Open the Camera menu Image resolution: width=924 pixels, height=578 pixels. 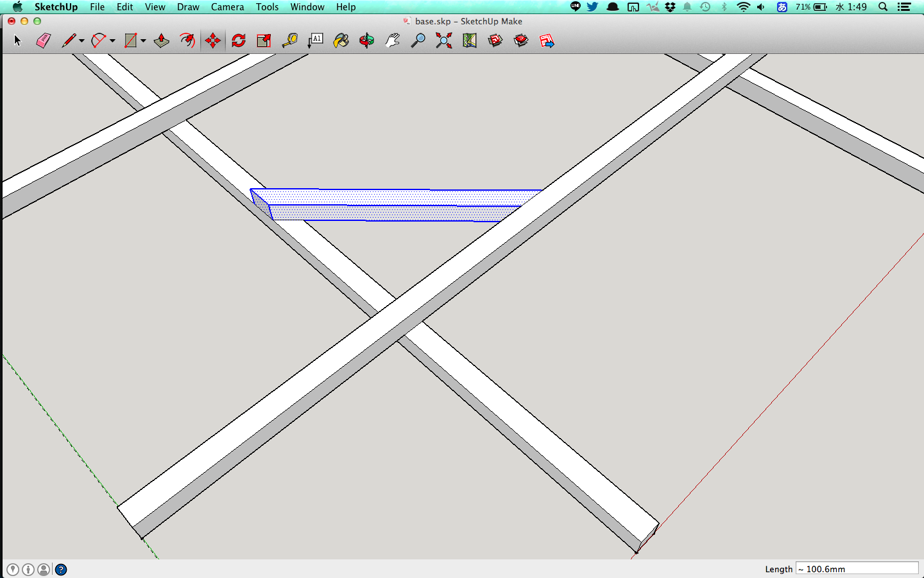pos(227,7)
